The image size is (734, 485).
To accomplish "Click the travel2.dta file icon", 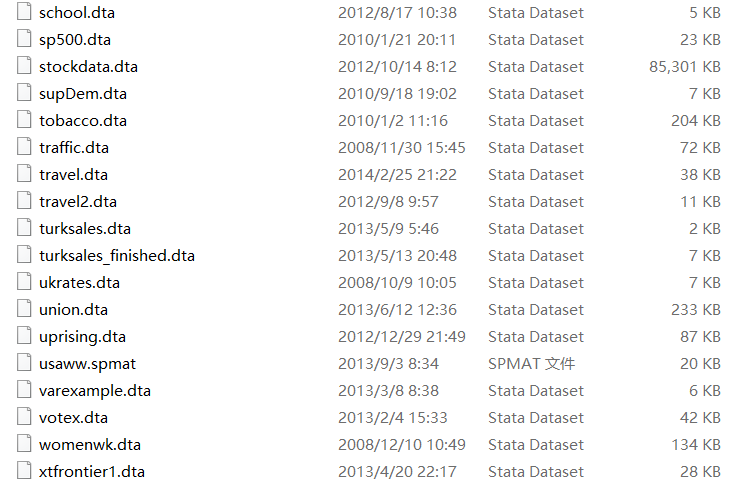I will click(25, 202).
